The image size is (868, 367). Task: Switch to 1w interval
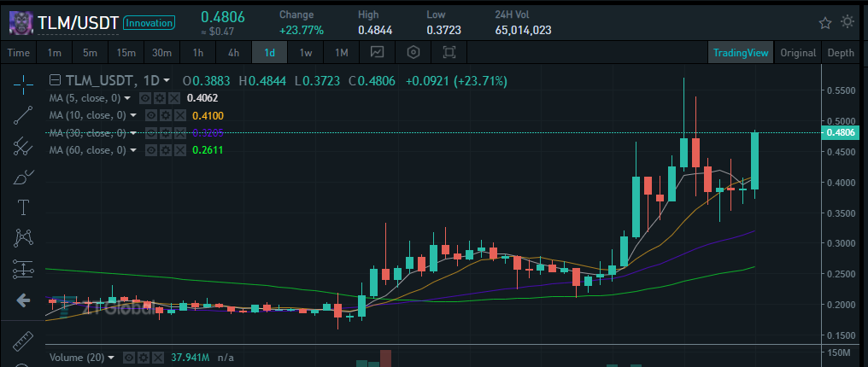click(x=306, y=53)
